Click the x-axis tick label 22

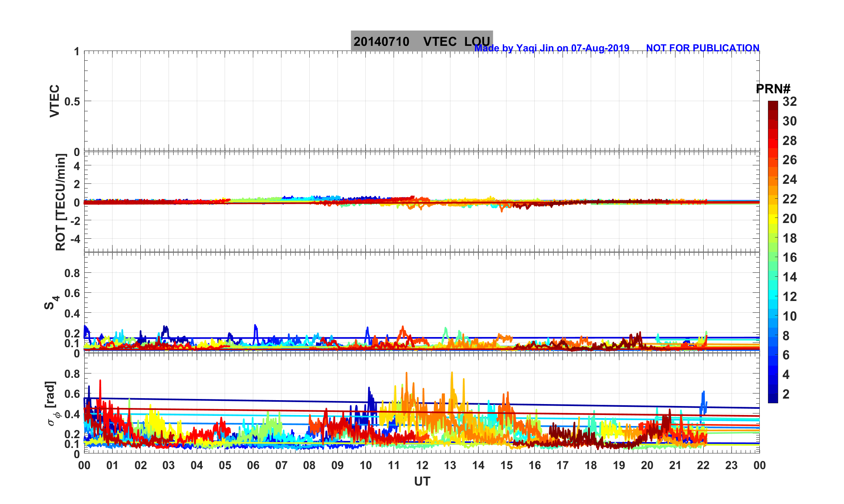click(703, 466)
